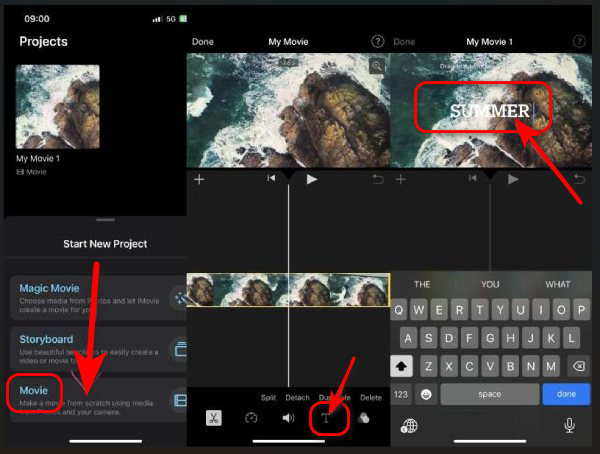Tap the SUMMER title text field
This screenshot has width=600, height=454.
(490, 111)
